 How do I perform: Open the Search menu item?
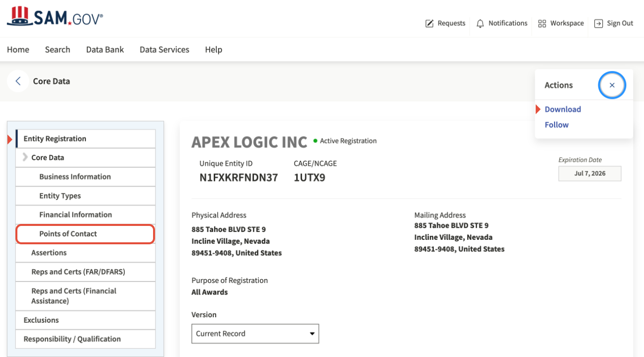pos(58,50)
